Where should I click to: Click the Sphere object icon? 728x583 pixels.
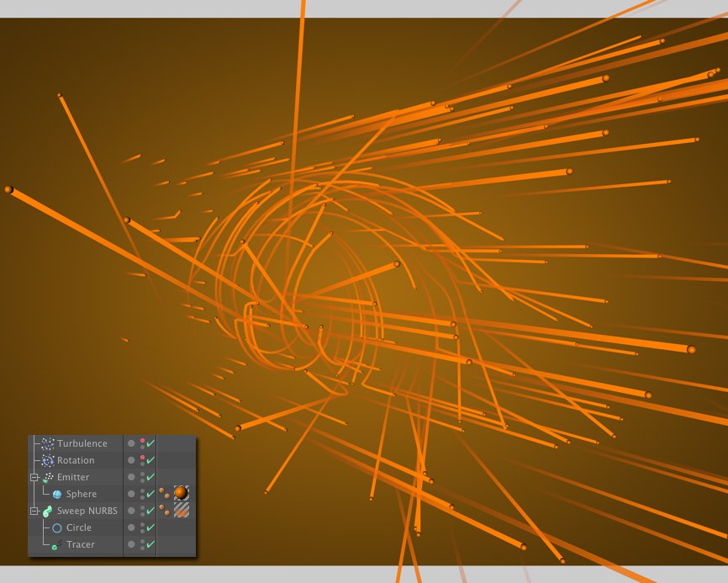click(x=57, y=494)
